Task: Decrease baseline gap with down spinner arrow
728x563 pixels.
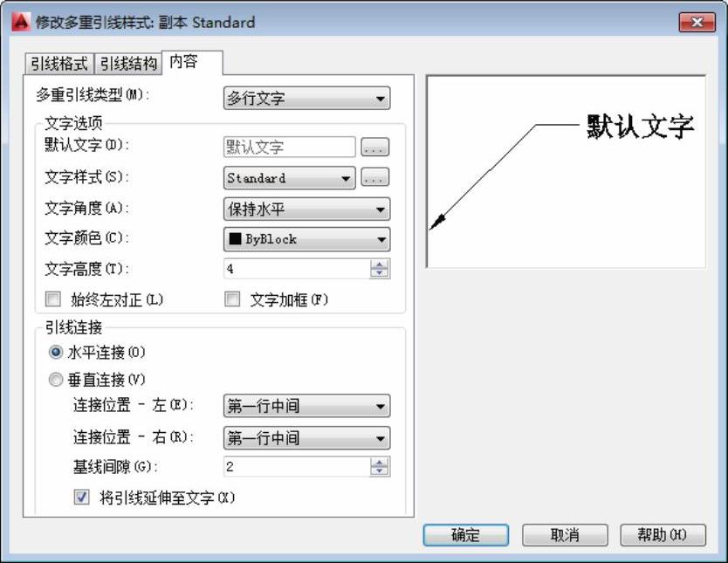Action: 380,471
